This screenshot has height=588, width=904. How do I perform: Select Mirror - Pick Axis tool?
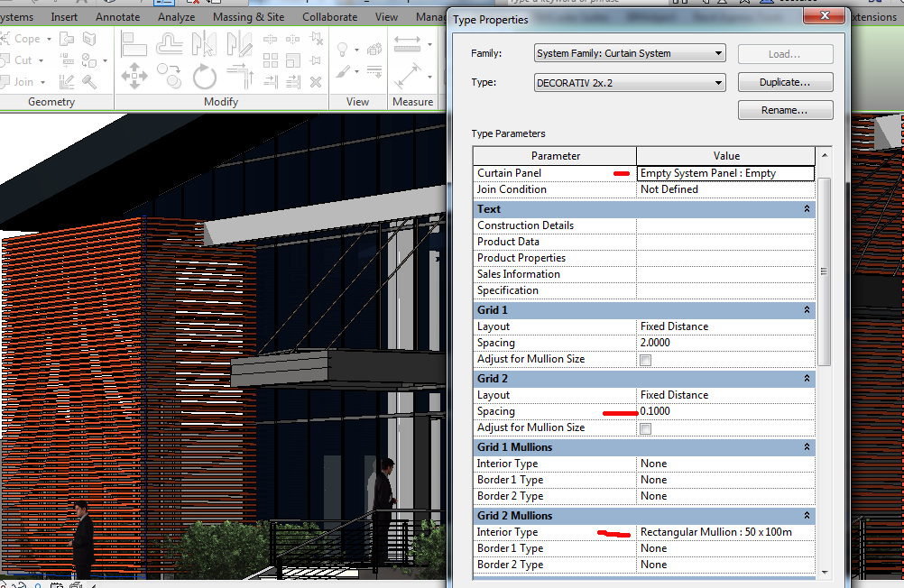pyautogui.click(x=204, y=45)
